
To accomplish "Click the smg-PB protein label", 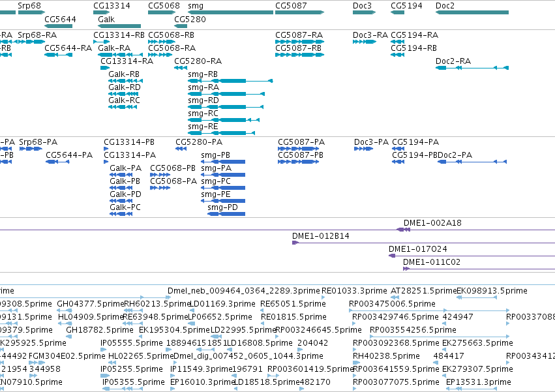I will (216, 155).
